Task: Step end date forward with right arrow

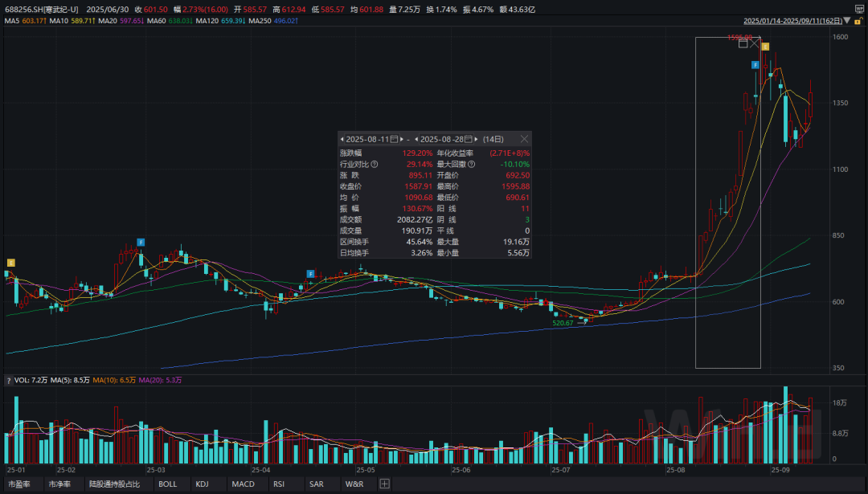Action: (x=477, y=139)
